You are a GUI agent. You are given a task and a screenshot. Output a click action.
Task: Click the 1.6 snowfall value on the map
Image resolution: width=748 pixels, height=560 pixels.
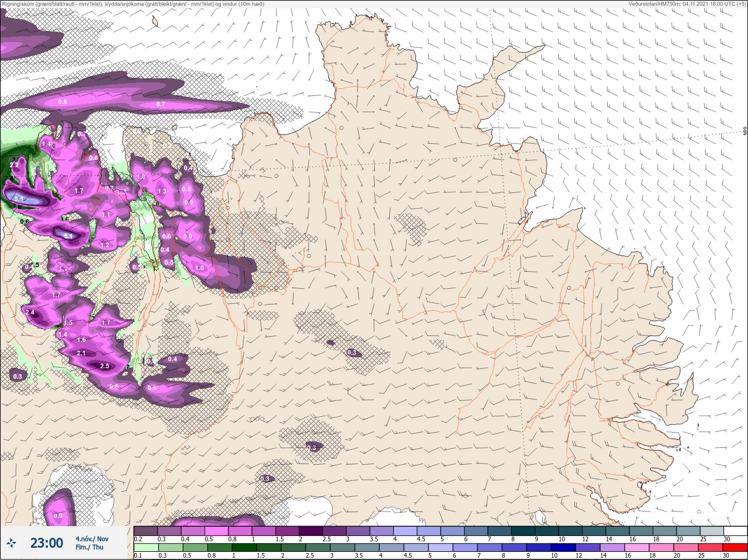tap(81, 340)
